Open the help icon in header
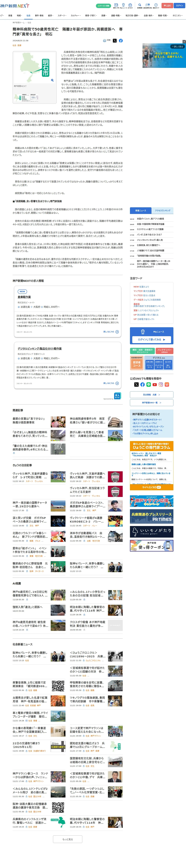The width and height of the screenshot is (186, 868). pos(156,6)
